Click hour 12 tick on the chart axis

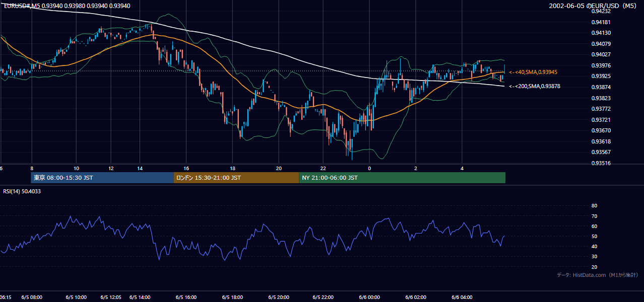(x=111, y=168)
